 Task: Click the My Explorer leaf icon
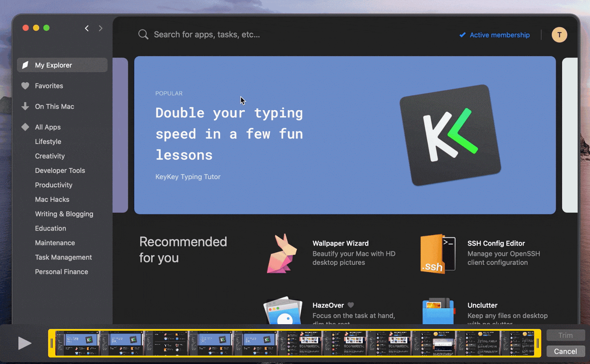(x=25, y=65)
